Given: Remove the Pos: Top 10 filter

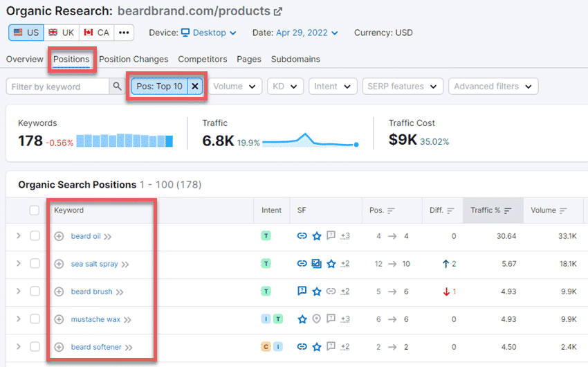Looking at the screenshot, I should point(195,87).
